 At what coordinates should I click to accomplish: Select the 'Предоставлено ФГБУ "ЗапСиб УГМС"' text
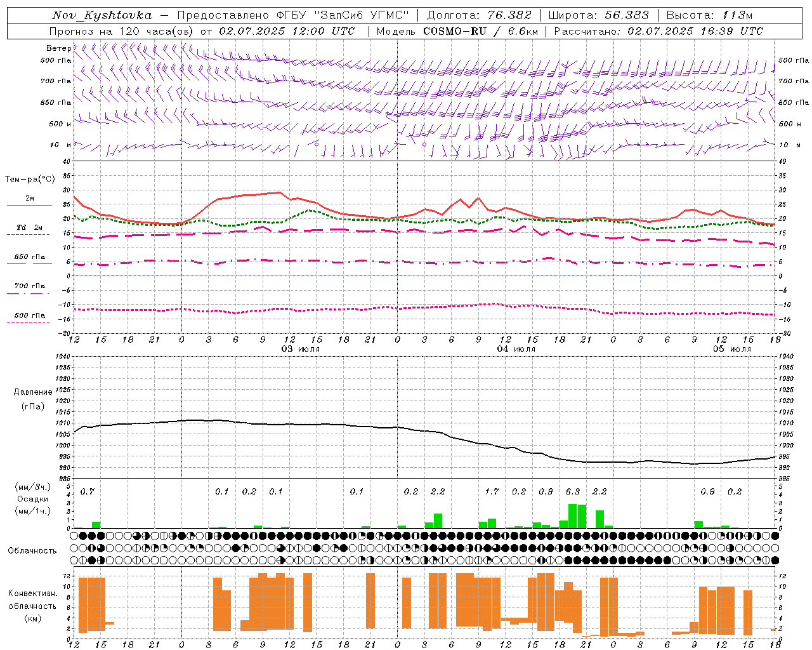294,15
